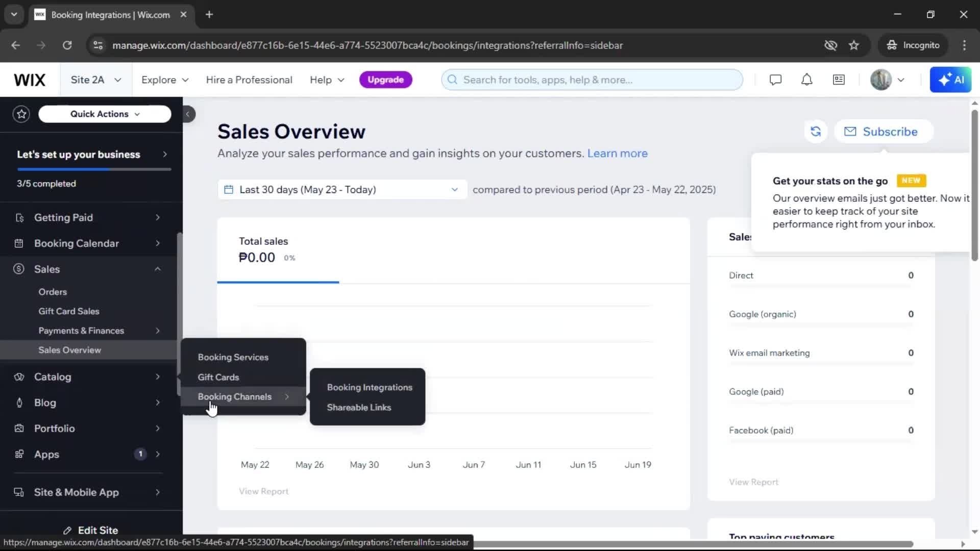Collapse the Sales section chevron
The width and height of the screenshot is (980, 551).
(158, 269)
